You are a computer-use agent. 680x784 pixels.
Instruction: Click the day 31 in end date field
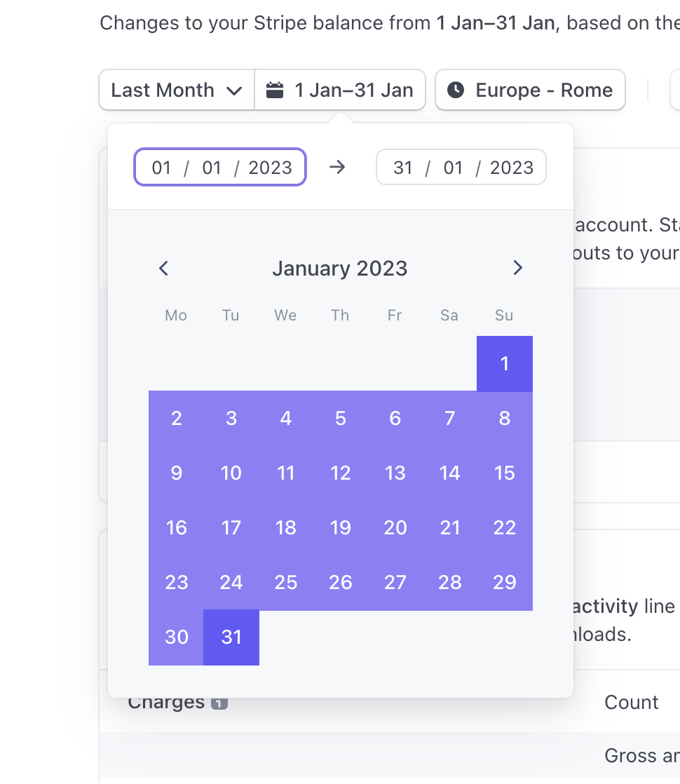(403, 168)
